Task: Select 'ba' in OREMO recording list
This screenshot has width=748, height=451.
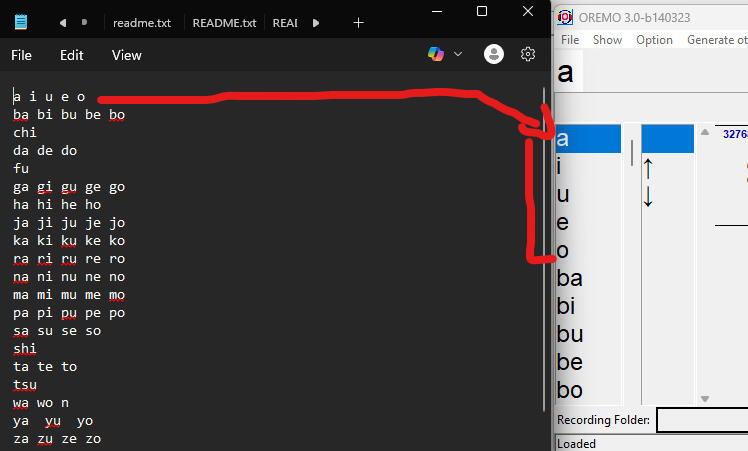Action: pos(588,278)
